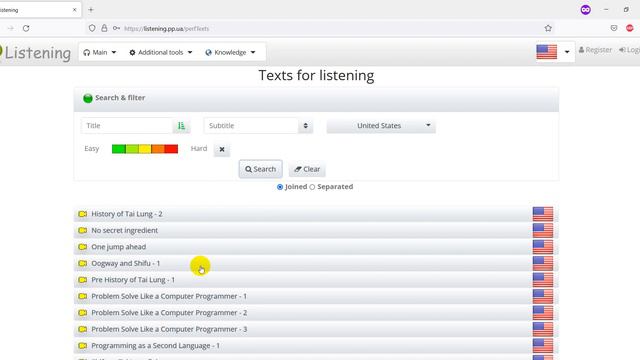The height and width of the screenshot is (360, 640).
Task: Click the Listening site logo
Action: 36,53
